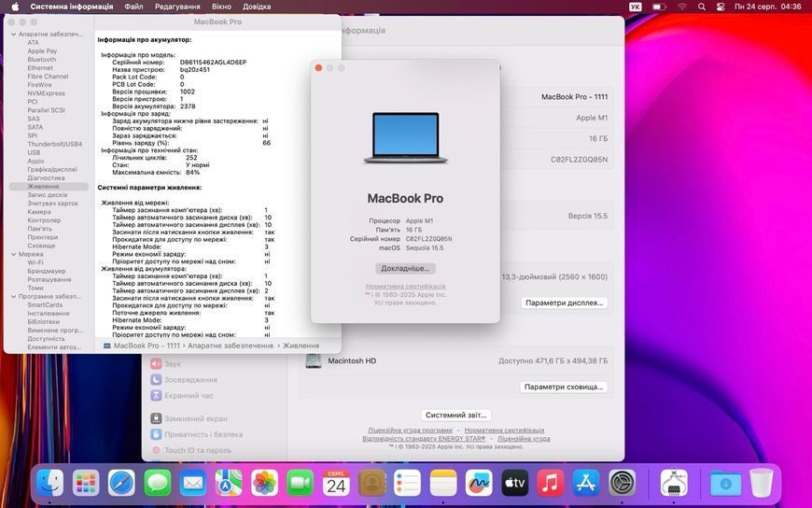Select Thunderbolt/USB4 in sidebar
This screenshot has height=508, width=812.
coord(55,144)
